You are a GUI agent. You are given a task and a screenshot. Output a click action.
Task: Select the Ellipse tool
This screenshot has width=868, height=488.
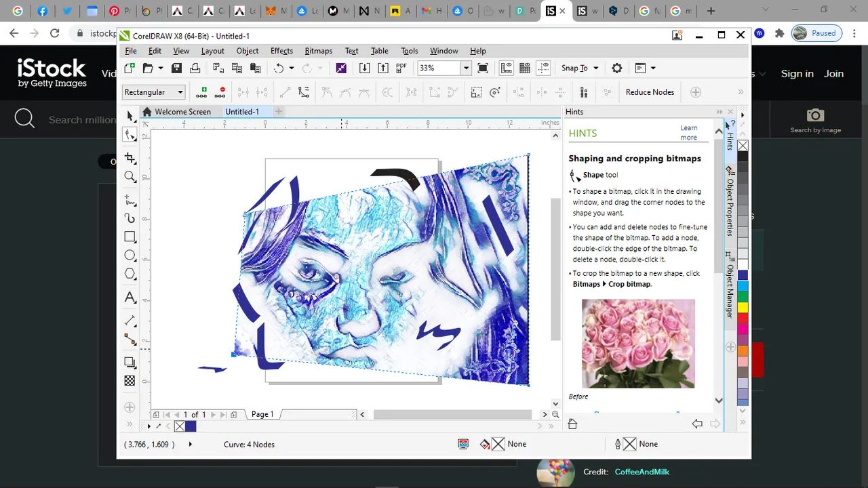[x=130, y=256]
